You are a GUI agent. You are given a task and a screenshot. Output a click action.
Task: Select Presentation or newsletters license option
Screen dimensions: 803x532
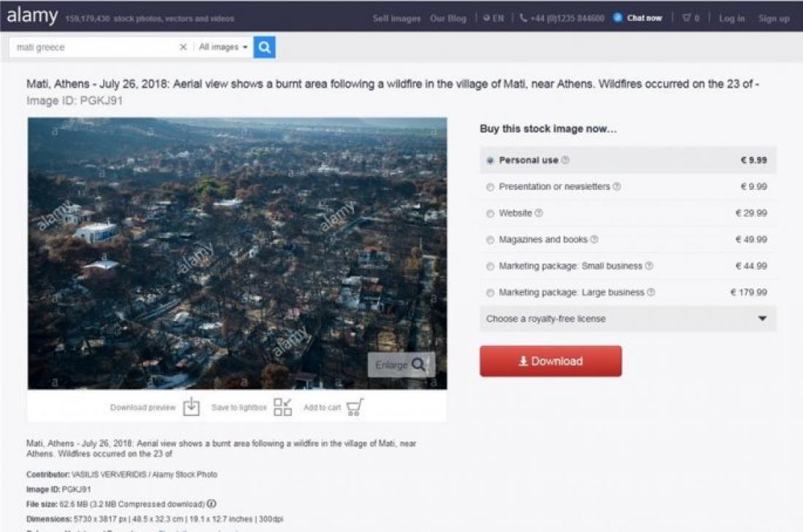point(490,187)
